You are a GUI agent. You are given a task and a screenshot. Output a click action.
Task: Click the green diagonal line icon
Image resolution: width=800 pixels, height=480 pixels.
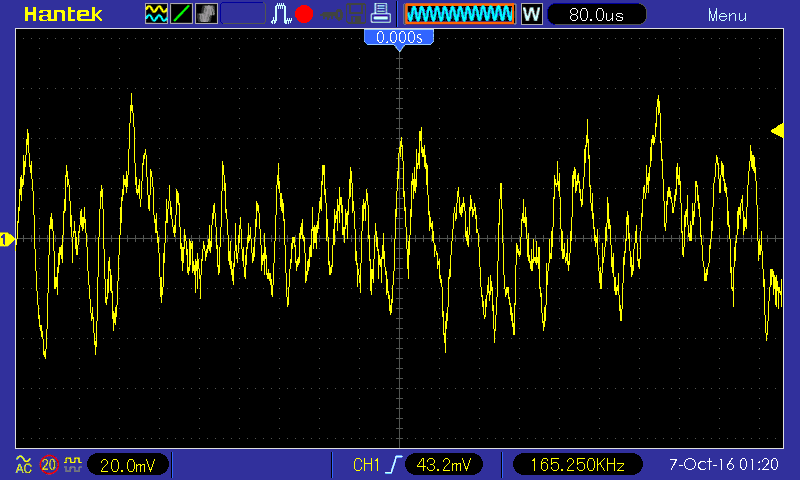(x=181, y=14)
